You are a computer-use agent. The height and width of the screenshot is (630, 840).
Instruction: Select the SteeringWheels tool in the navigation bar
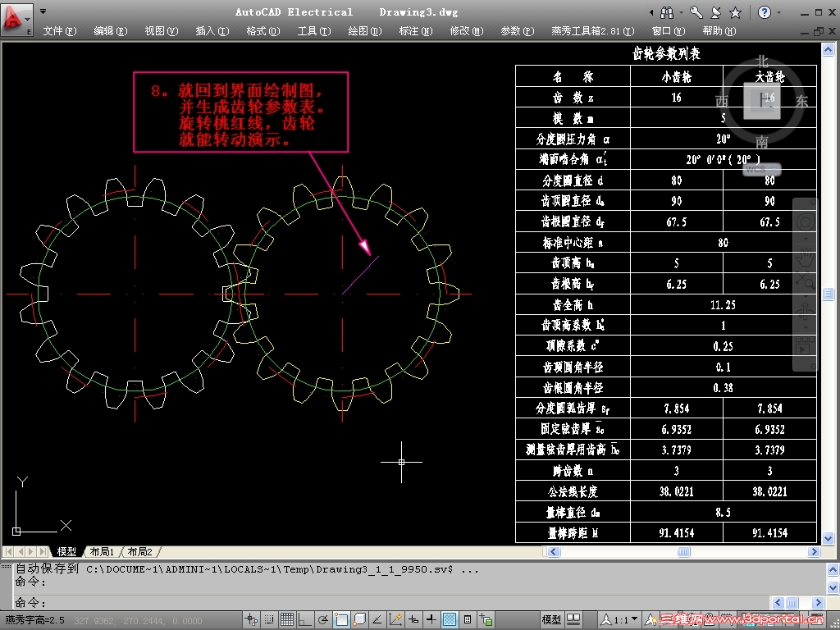coord(806,221)
